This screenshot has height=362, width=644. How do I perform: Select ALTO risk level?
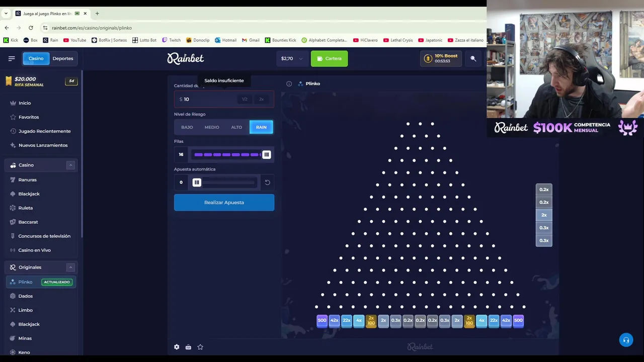tap(236, 127)
